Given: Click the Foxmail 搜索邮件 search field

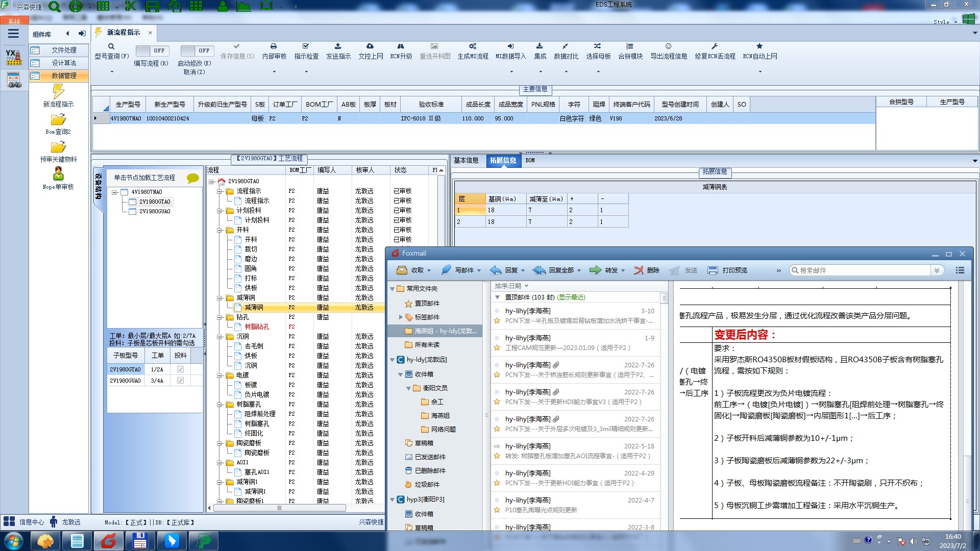Looking at the screenshot, I should click(863, 270).
